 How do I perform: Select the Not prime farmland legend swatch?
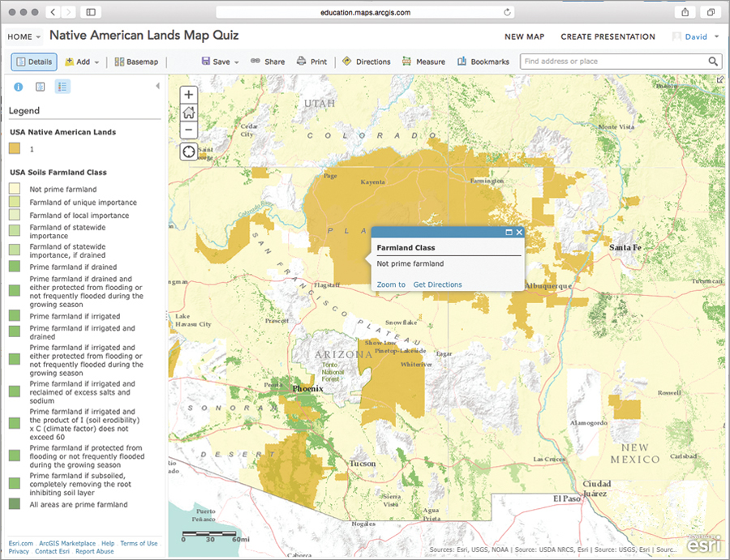point(14,188)
